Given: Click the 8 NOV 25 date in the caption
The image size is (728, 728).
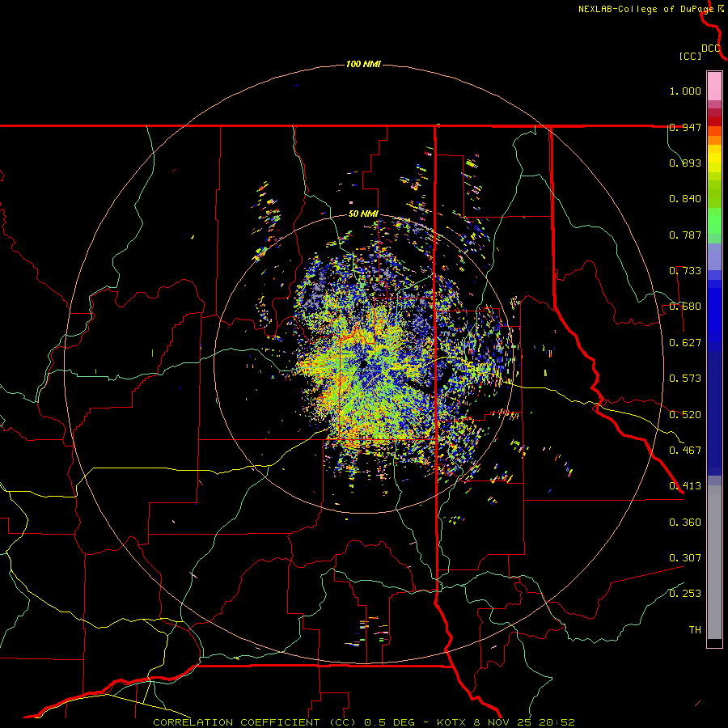Looking at the screenshot, I should [503, 722].
